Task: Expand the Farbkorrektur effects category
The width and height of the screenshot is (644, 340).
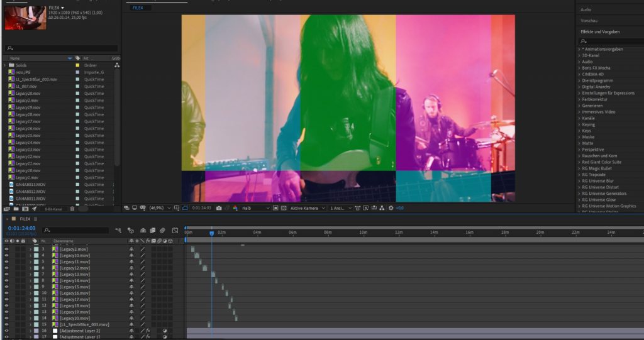Action: point(579,99)
